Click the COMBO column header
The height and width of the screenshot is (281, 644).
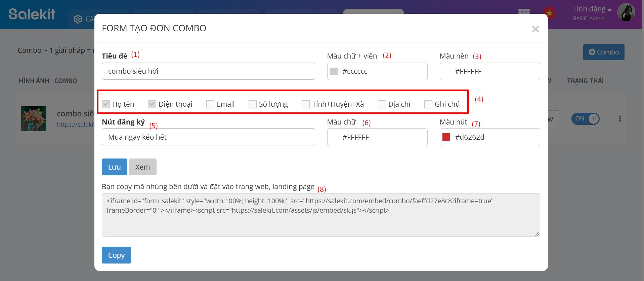pos(66,81)
